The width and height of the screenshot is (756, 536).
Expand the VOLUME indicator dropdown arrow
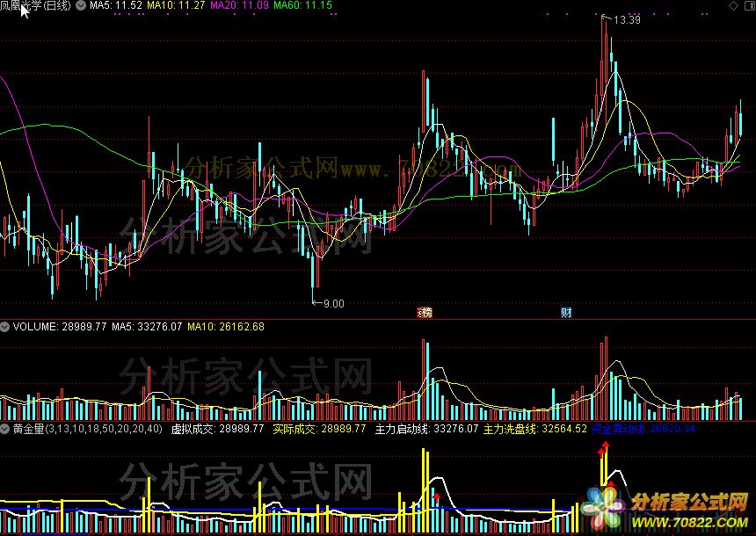click(x=4, y=327)
